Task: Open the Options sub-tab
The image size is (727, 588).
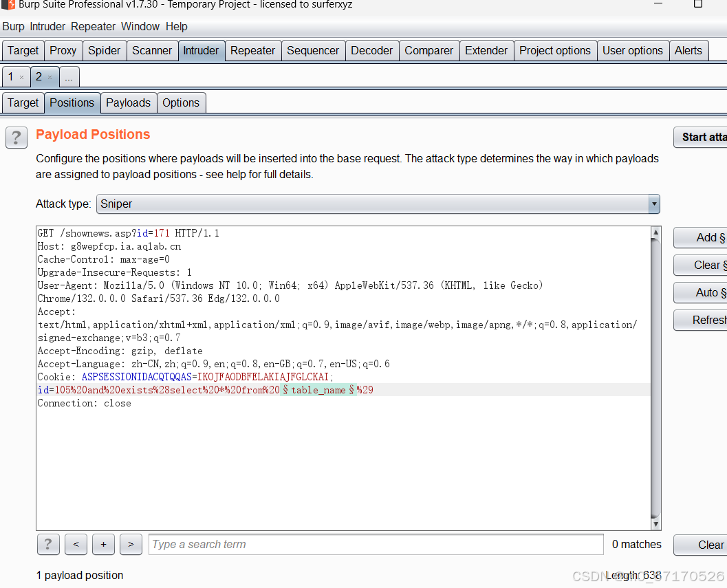Action: click(x=181, y=103)
